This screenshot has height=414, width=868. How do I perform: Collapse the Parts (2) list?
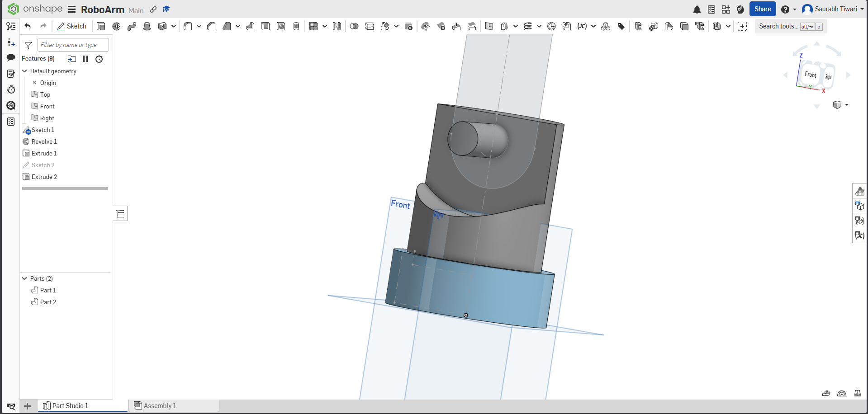click(x=25, y=278)
